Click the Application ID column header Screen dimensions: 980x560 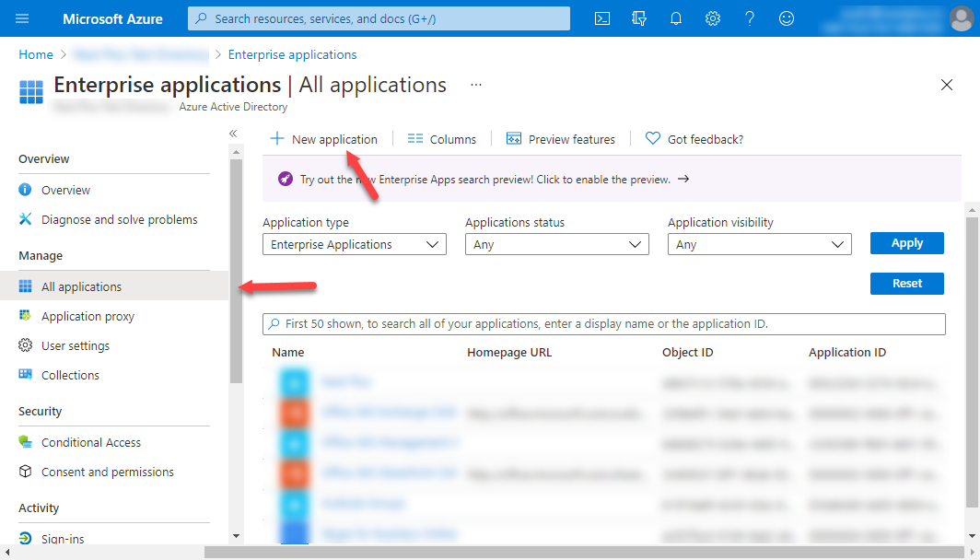(x=846, y=353)
